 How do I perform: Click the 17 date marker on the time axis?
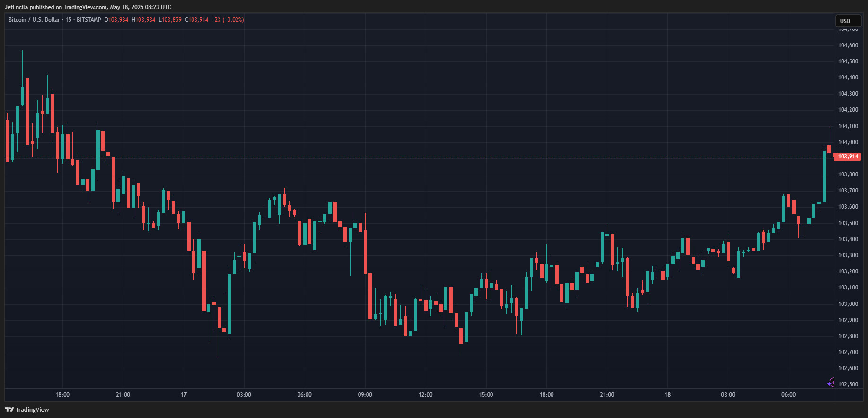184,395
